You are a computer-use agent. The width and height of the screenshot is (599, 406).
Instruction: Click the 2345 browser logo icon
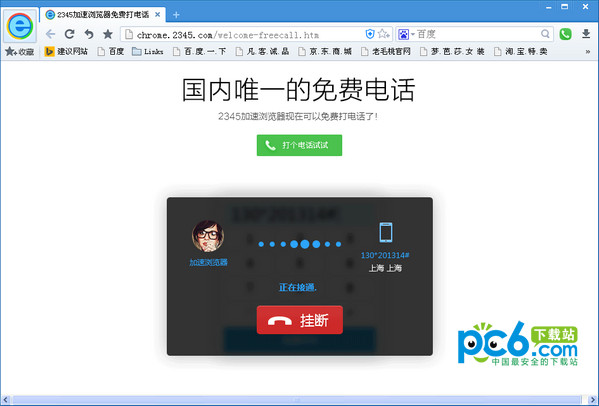coord(20,26)
